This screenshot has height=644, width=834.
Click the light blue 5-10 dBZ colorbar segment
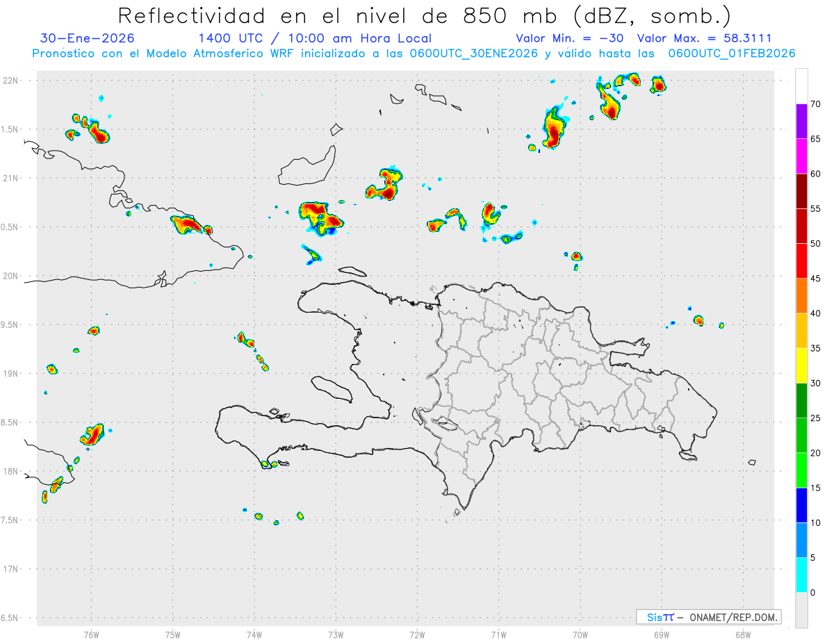801,540
